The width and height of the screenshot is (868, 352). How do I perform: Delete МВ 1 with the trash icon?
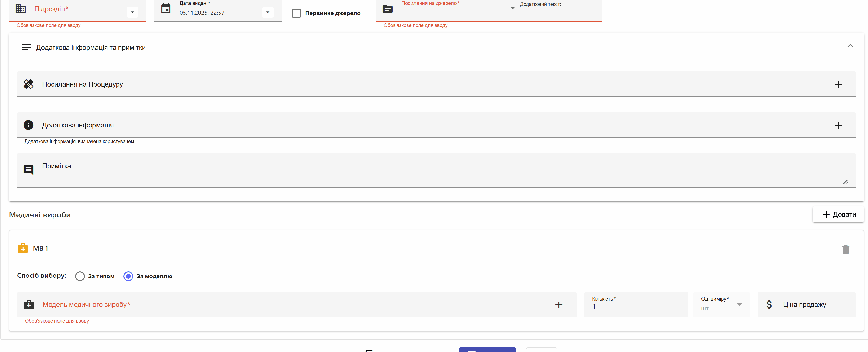(x=845, y=249)
